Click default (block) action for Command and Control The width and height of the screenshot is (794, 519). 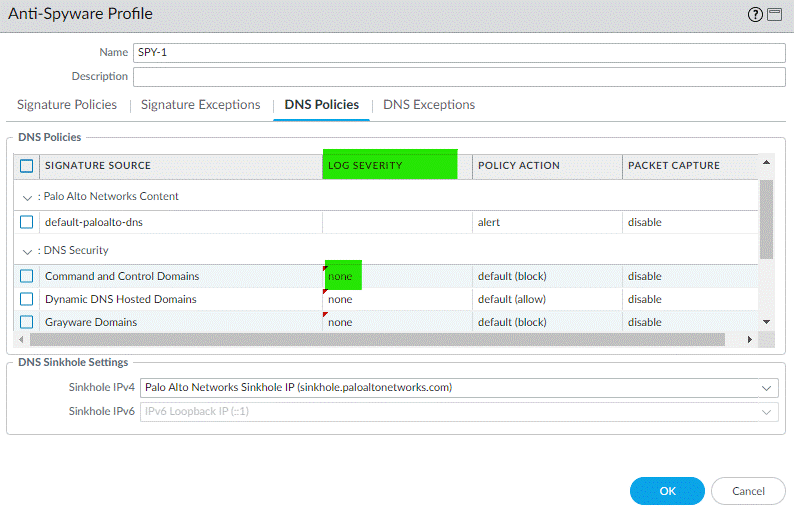click(512, 276)
